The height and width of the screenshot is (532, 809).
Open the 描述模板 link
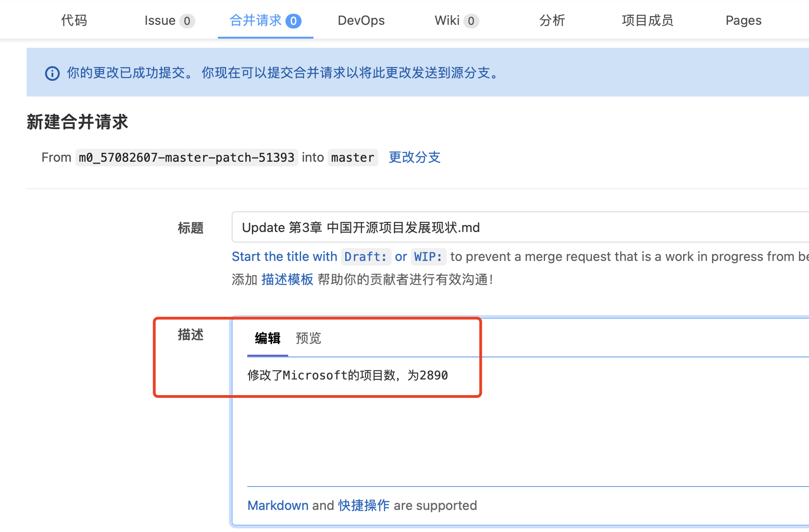pos(287,279)
